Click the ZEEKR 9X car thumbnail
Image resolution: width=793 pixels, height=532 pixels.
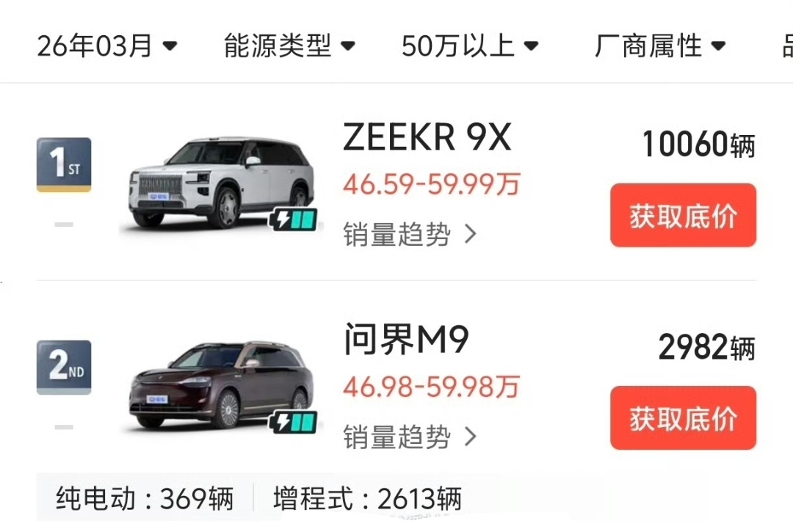[x=221, y=182]
